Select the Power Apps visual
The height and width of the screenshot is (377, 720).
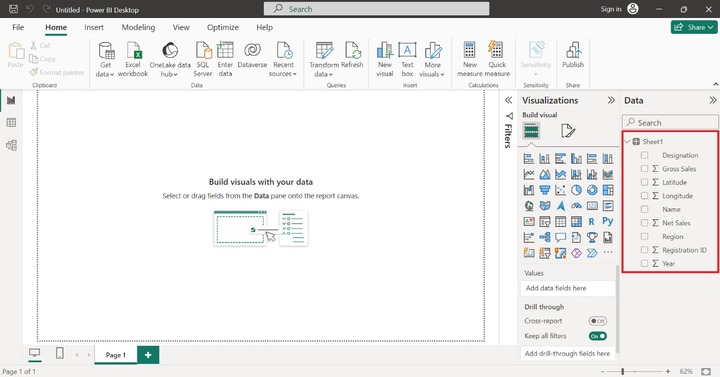[x=576, y=253]
